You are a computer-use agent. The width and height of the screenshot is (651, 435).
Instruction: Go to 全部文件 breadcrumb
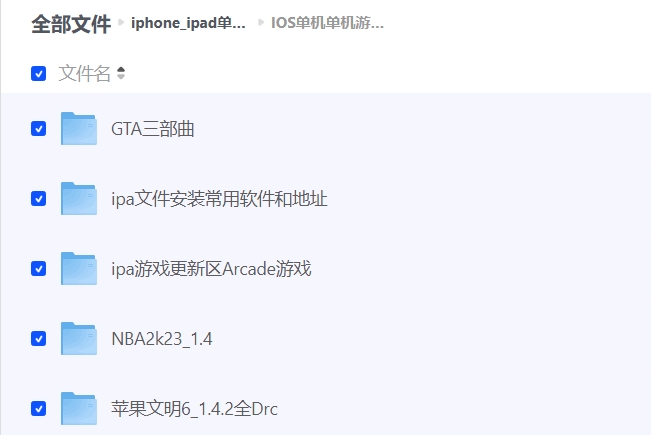click(71, 24)
